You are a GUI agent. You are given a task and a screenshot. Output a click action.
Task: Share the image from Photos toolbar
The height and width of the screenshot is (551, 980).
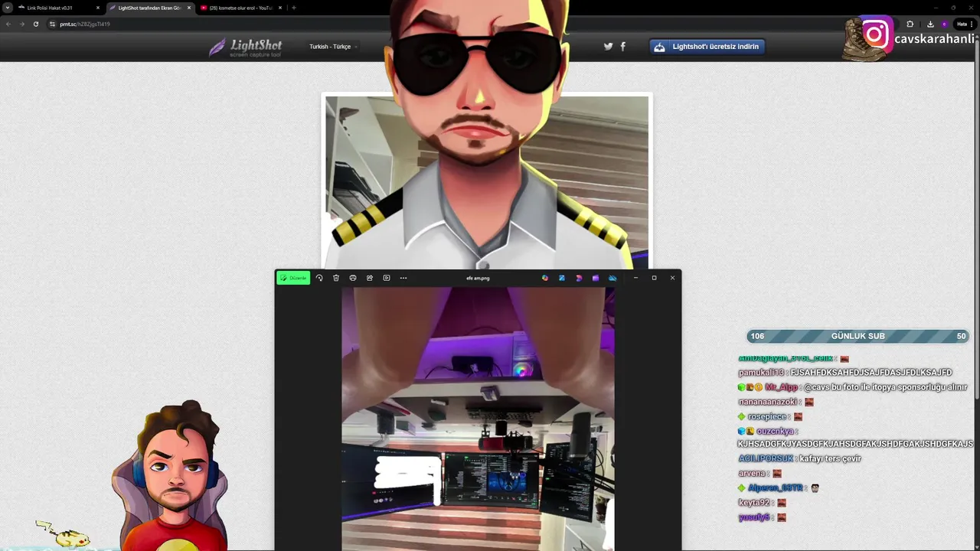click(370, 278)
